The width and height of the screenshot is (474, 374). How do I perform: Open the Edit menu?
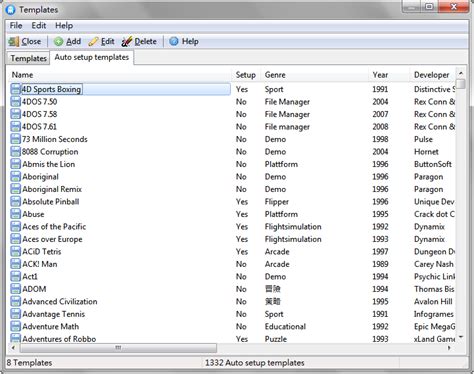click(39, 26)
